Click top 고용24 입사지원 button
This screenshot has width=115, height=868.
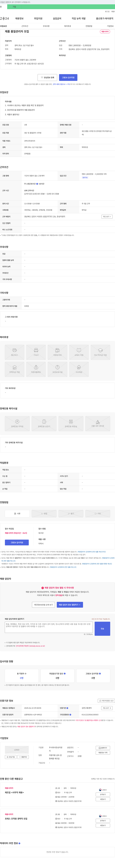pyautogui.click(x=68, y=77)
